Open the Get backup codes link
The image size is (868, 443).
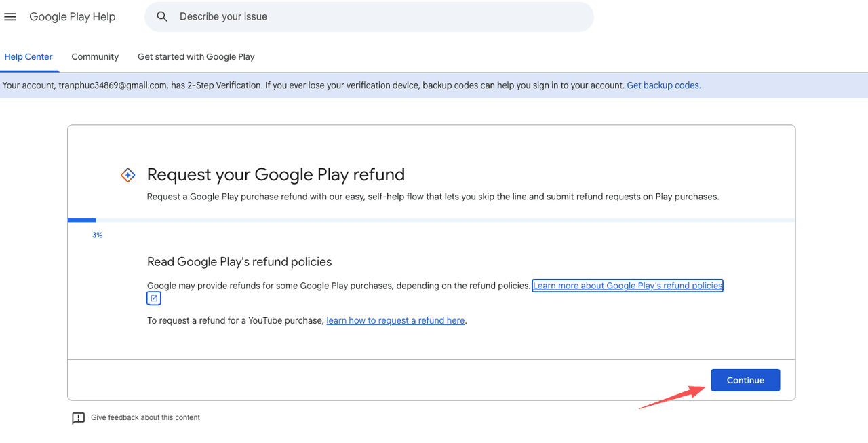[x=663, y=85]
